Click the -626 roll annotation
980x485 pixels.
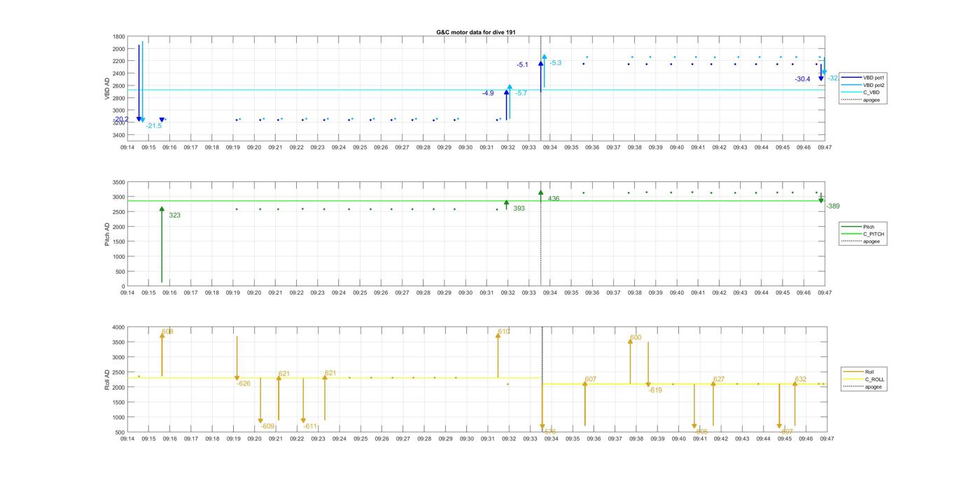click(x=244, y=384)
